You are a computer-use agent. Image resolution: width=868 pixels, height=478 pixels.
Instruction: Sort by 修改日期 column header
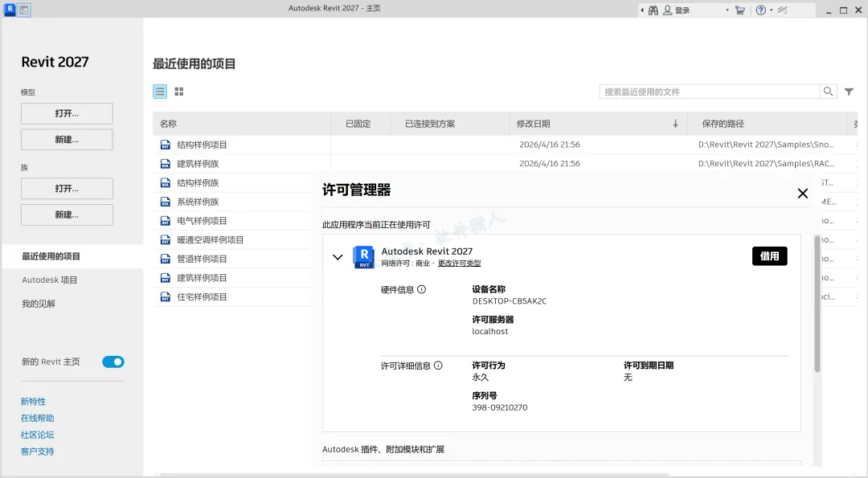[599, 124]
